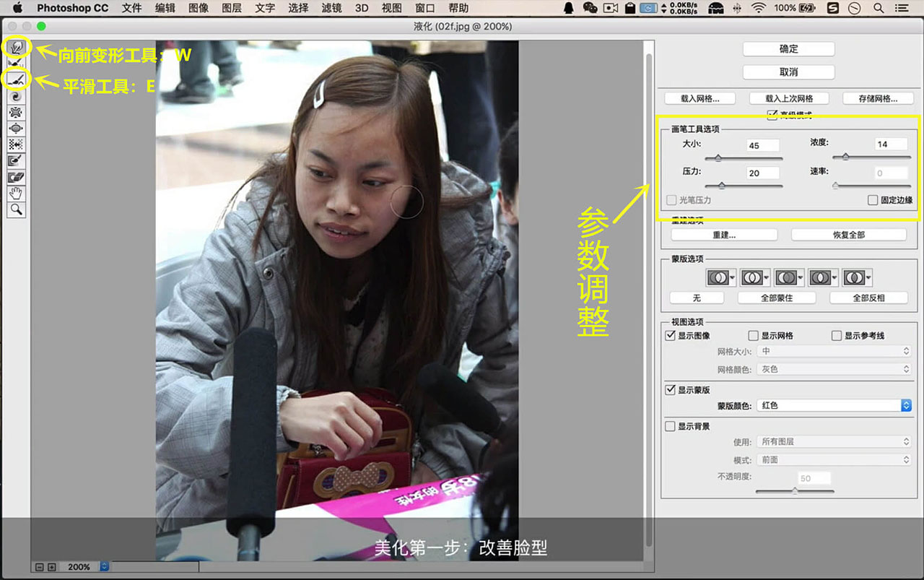Select the Bloat tool
924x580 pixels.
pyautogui.click(x=16, y=128)
